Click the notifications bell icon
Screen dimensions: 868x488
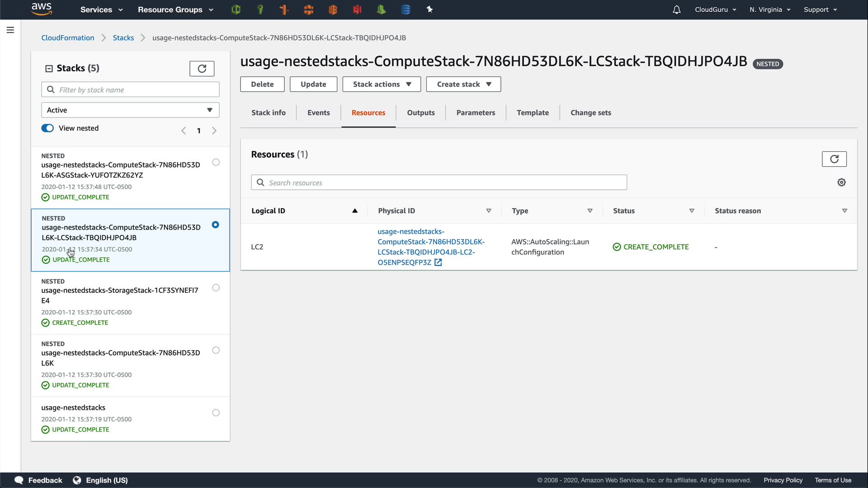[x=676, y=9]
